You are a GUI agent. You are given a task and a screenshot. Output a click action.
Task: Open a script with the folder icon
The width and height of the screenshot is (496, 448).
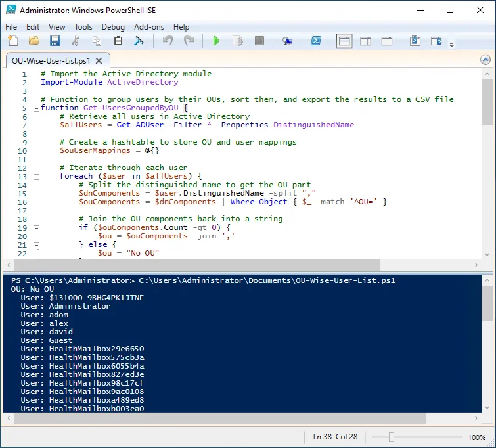(34, 41)
